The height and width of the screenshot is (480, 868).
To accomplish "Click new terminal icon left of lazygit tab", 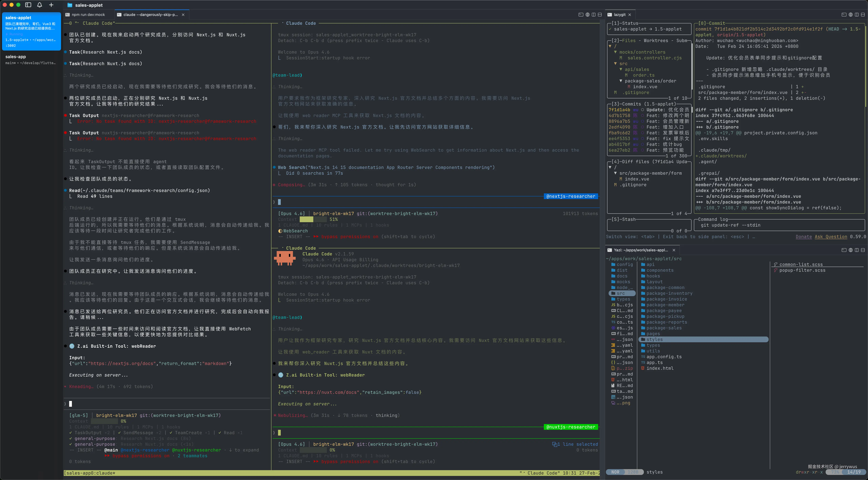I will (x=581, y=14).
